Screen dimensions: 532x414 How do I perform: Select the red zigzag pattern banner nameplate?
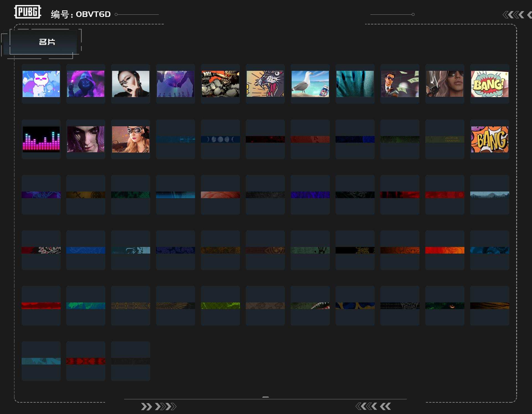(x=86, y=361)
